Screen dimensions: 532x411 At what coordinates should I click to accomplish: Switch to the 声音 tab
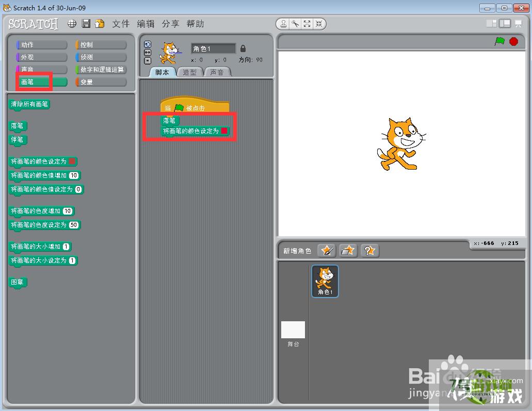pyautogui.click(x=217, y=72)
